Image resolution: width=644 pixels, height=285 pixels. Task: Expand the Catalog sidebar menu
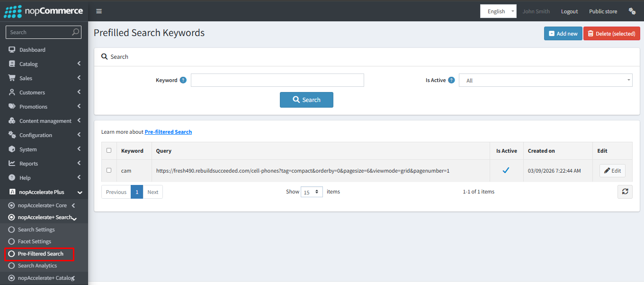tap(44, 64)
